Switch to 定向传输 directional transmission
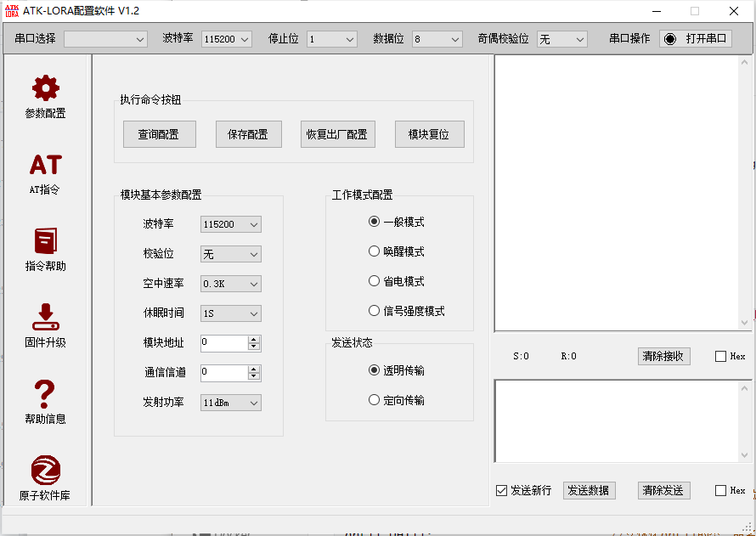 click(x=375, y=399)
